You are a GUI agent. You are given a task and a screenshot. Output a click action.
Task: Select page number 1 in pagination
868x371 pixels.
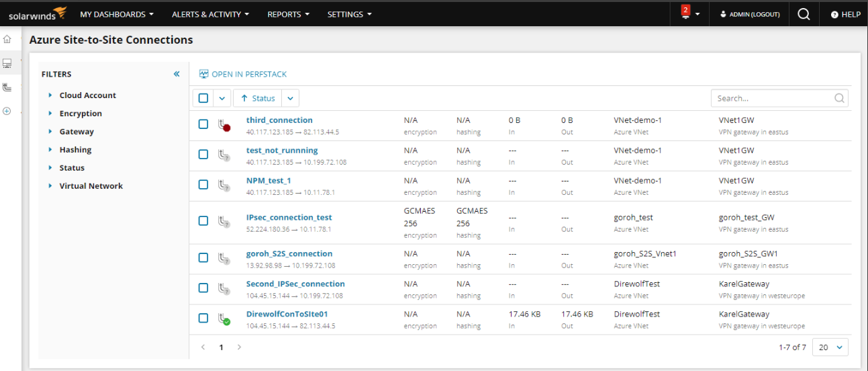(221, 347)
